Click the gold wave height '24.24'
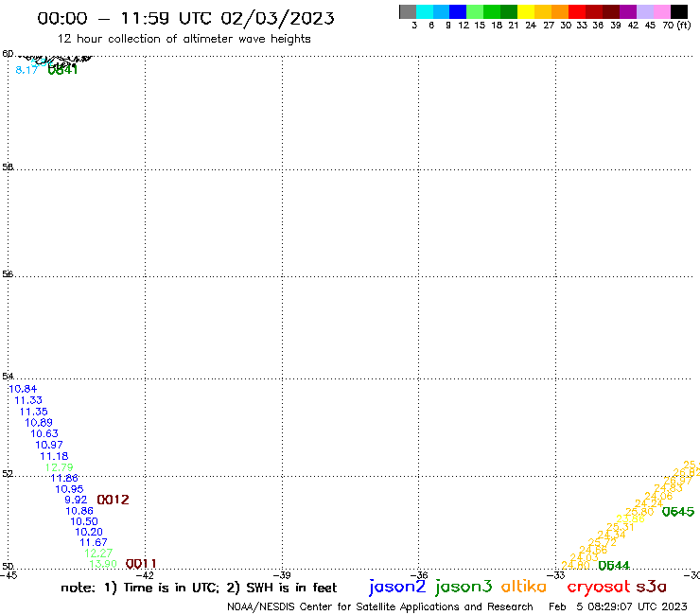Screen dimensions: 700x615 pos(649,504)
